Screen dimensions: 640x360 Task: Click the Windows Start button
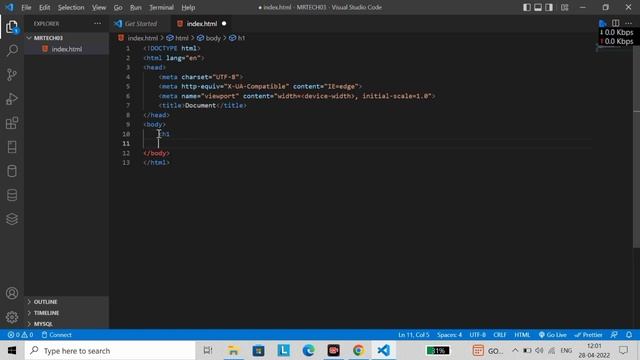(x=12, y=351)
